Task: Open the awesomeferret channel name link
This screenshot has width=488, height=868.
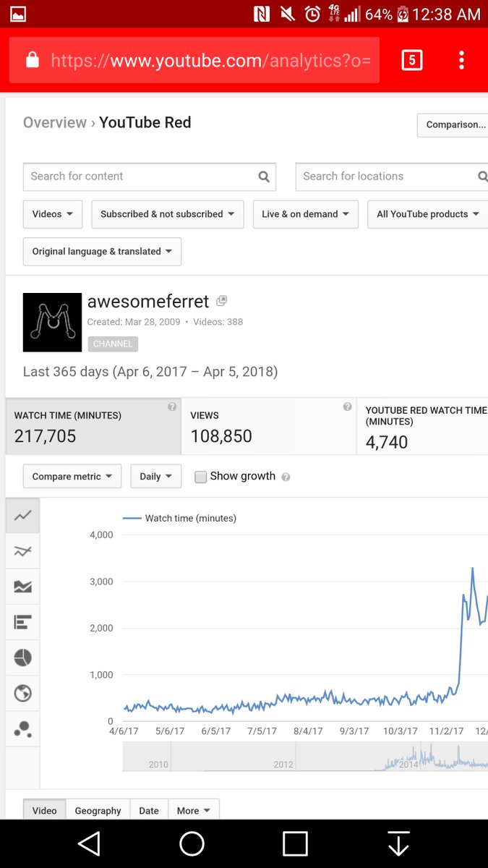Action: tap(148, 301)
